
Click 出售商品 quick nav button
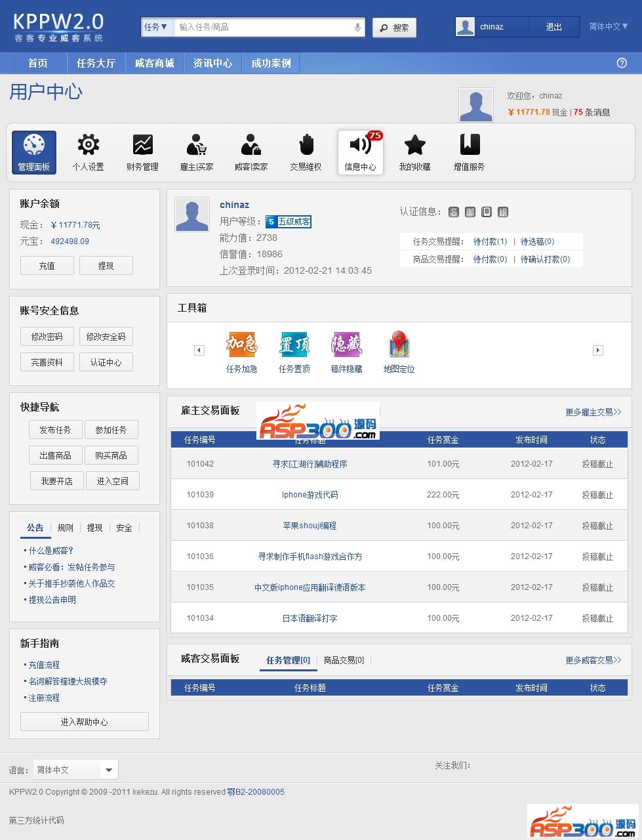(55, 455)
